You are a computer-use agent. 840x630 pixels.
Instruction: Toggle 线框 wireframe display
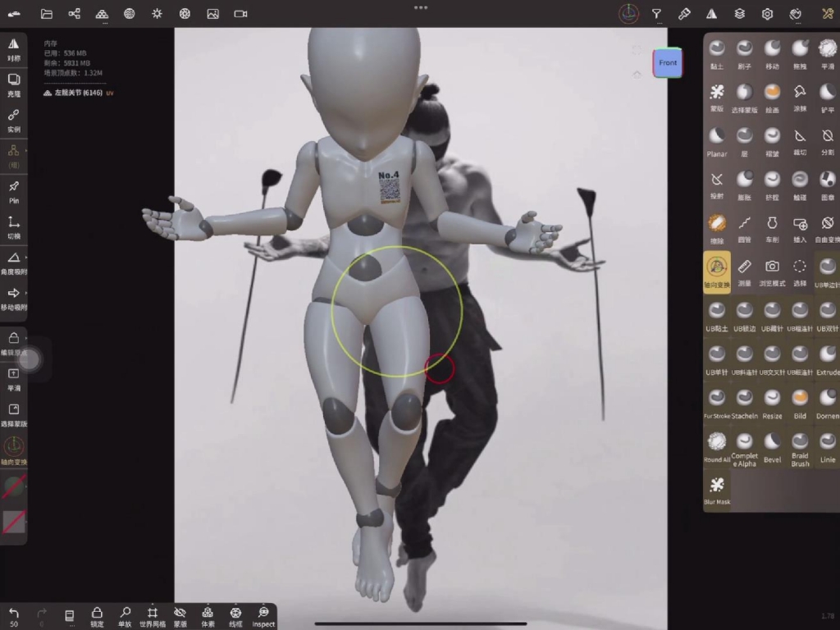click(x=235, y=617)
